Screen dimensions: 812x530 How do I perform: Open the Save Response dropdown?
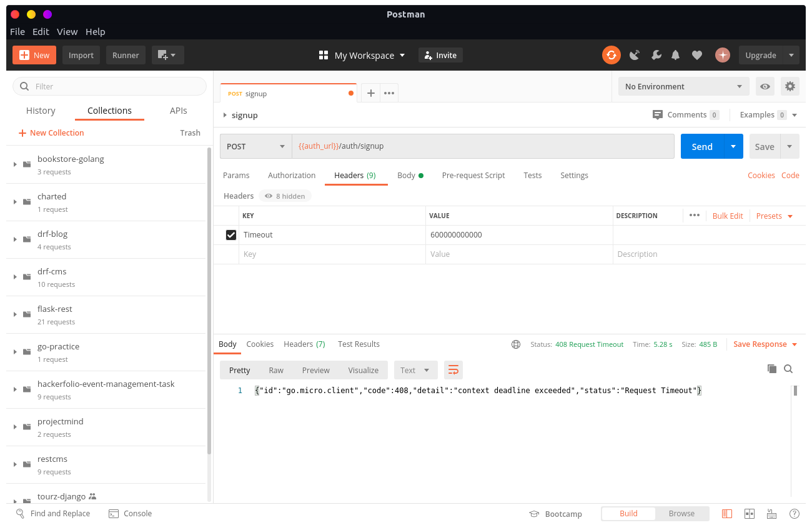click(x=765, y=344)
